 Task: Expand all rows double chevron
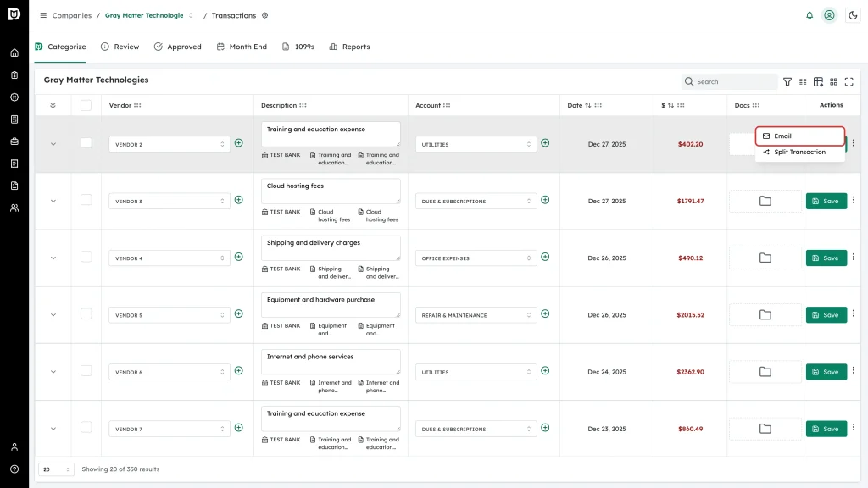tap(53, 105)
